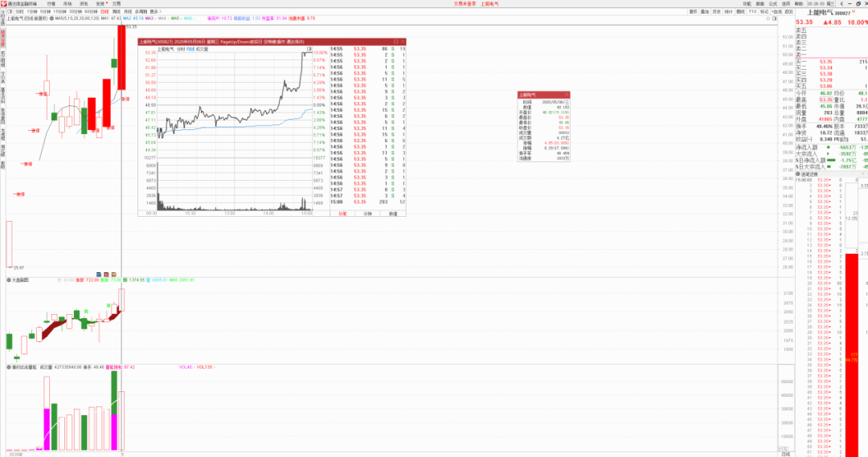This screenshot has height=457, width=868.
Task: Click the 14:00 time mark on popup axis
Action: [x=268, y=213]
